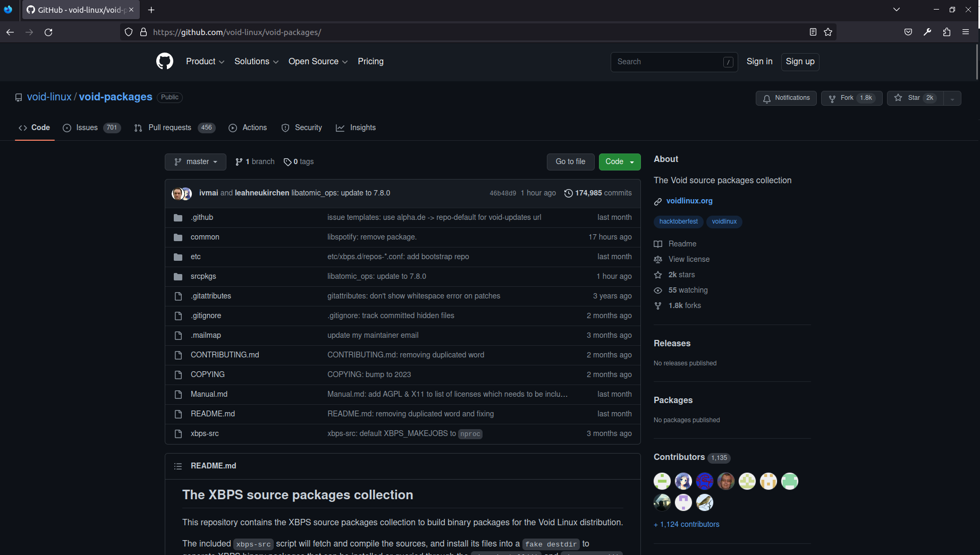Open the developer tools wrench icon

click(x=927, y=32)
